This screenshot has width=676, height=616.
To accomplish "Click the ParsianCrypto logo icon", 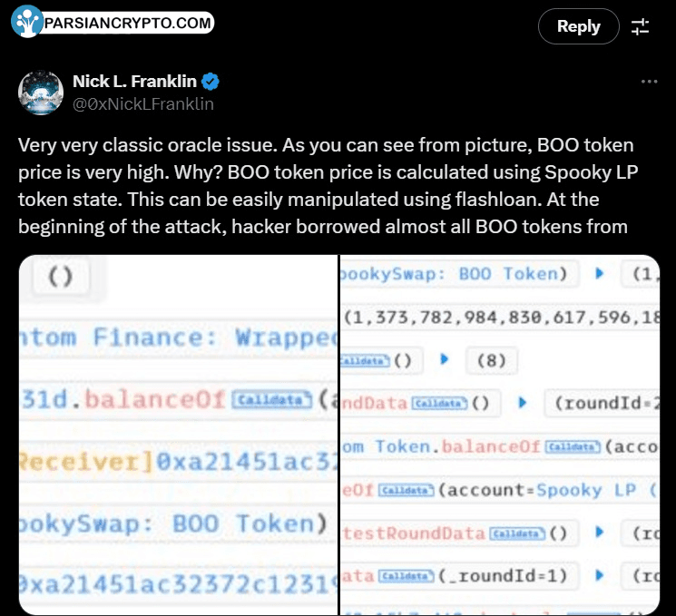I will tap(26, 21).
